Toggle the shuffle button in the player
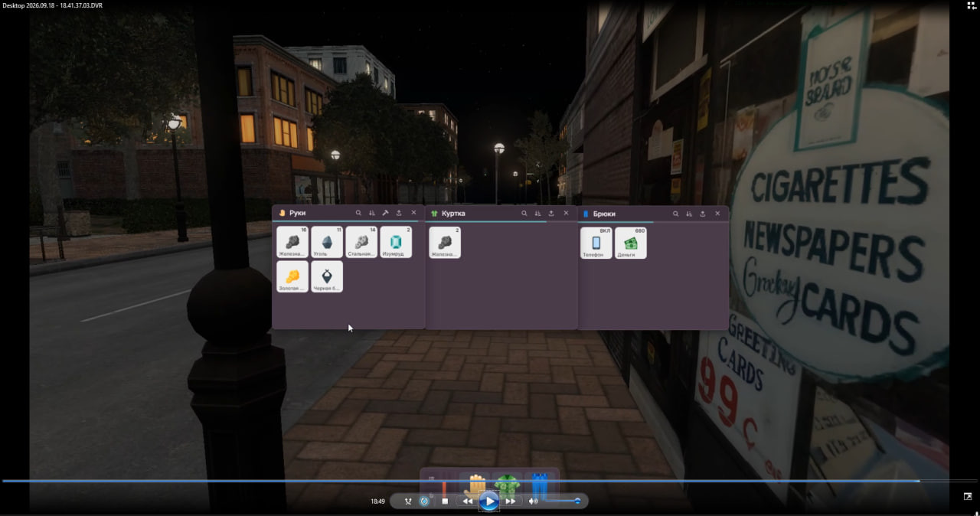Screen dimensions: 980x516 [408, 501]
